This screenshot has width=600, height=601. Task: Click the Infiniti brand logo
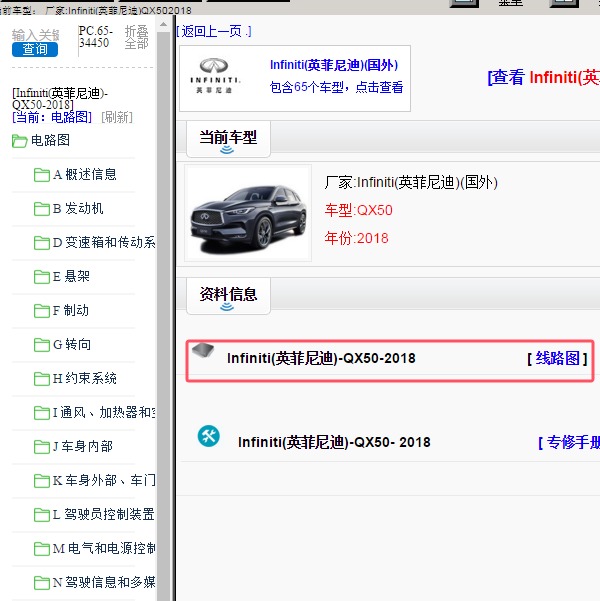(x=214, y=76)
